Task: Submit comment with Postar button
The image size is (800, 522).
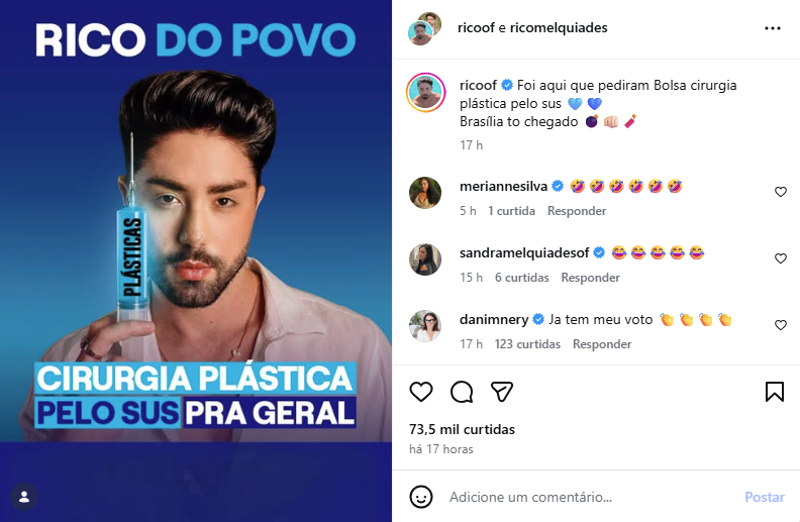Action: tap(764, 497)
